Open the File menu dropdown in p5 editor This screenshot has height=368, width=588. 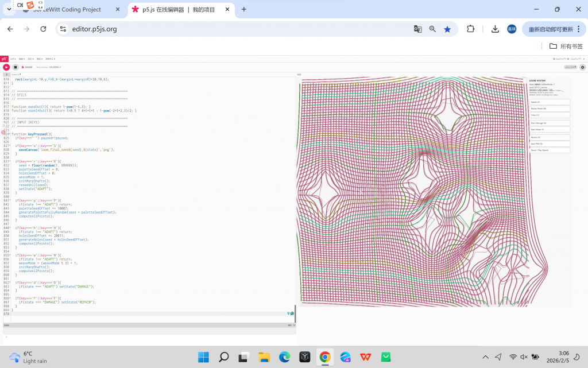[x=13, y=59]
